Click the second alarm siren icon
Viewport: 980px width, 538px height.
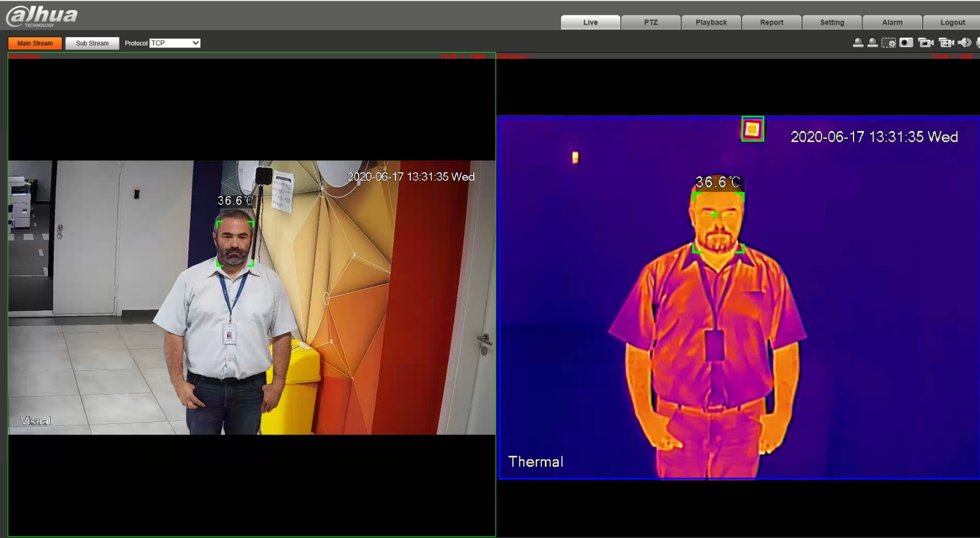pos(872,43)
